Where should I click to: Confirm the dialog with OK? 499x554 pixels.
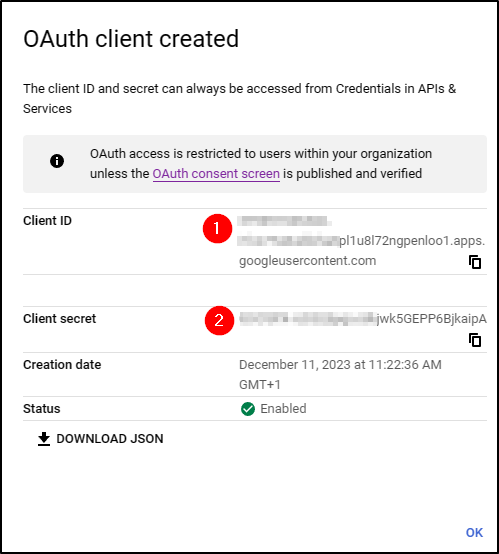474,532
